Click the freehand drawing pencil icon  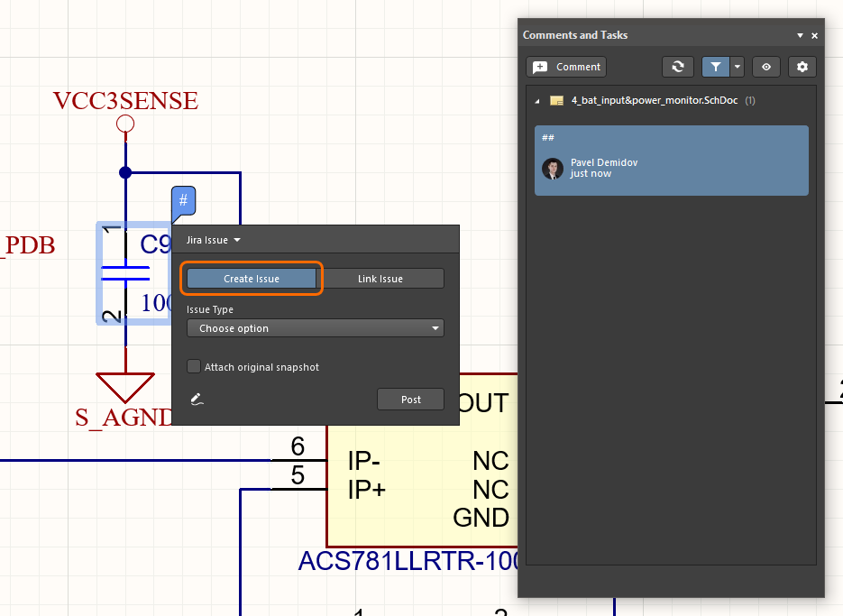(197, 399)
